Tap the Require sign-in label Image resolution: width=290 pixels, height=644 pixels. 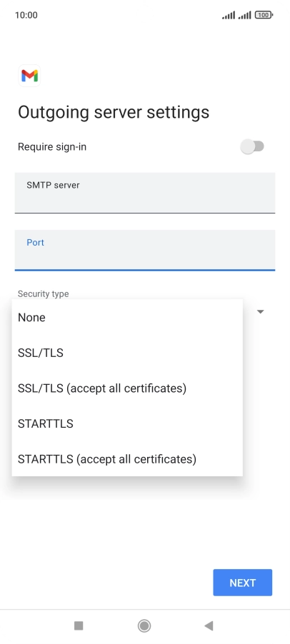52,146
